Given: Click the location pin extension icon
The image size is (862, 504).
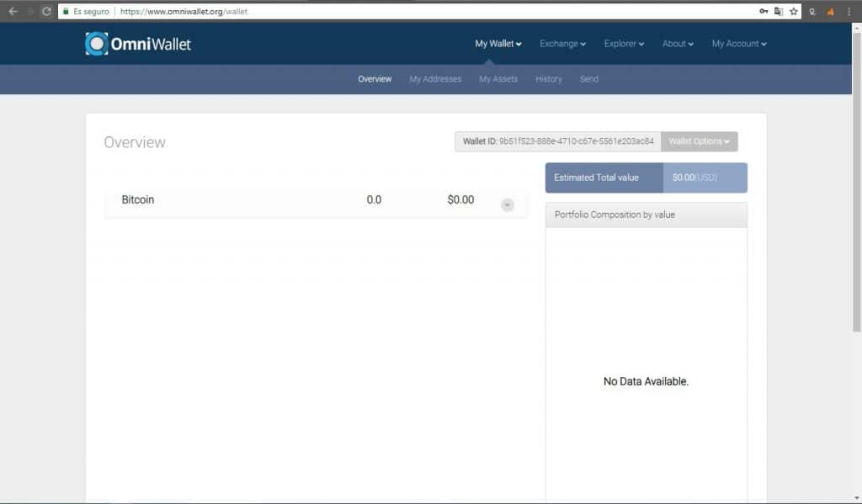Looking at the screenshot, I should point(812,12).
